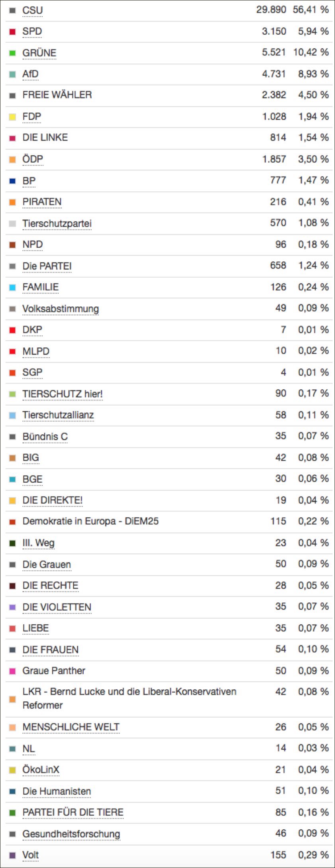Open the MENSCHLICHE WELT link
Screen dimensions: 335x868
[71, 727]
